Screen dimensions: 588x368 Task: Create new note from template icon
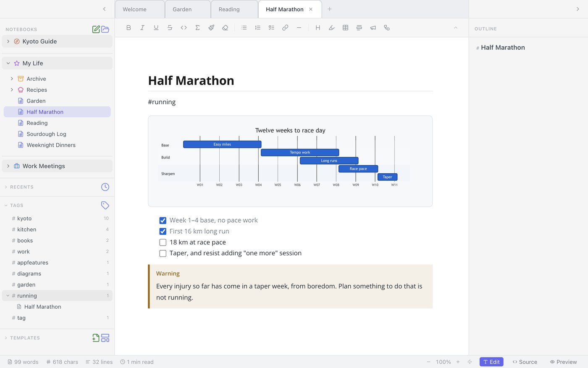(x=96, y=338)
